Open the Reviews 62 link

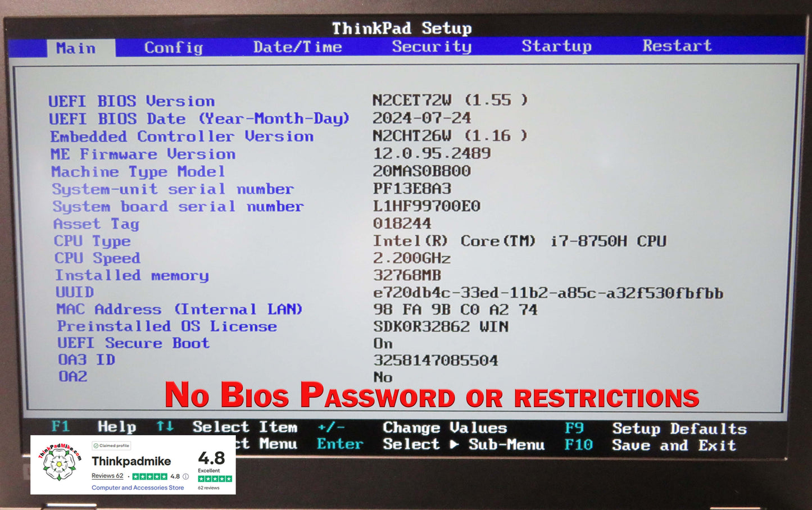pyautogui.click(x=107, y=476)
